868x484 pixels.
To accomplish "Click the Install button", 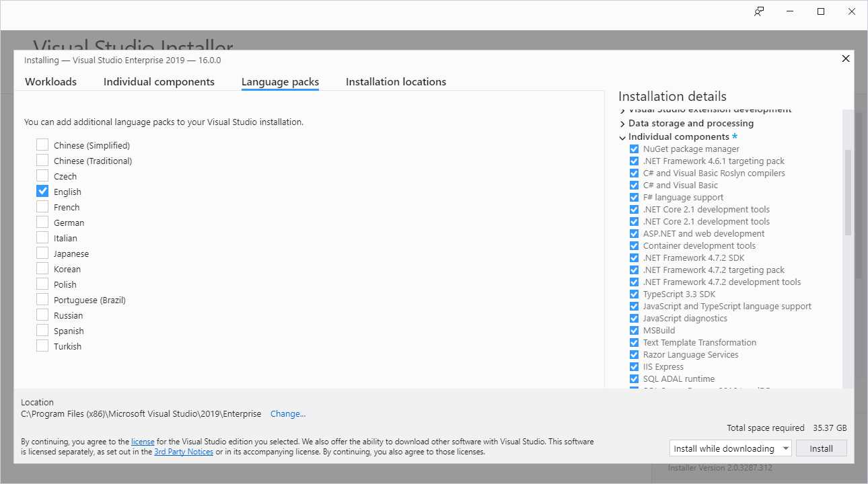I will point(821,448).
